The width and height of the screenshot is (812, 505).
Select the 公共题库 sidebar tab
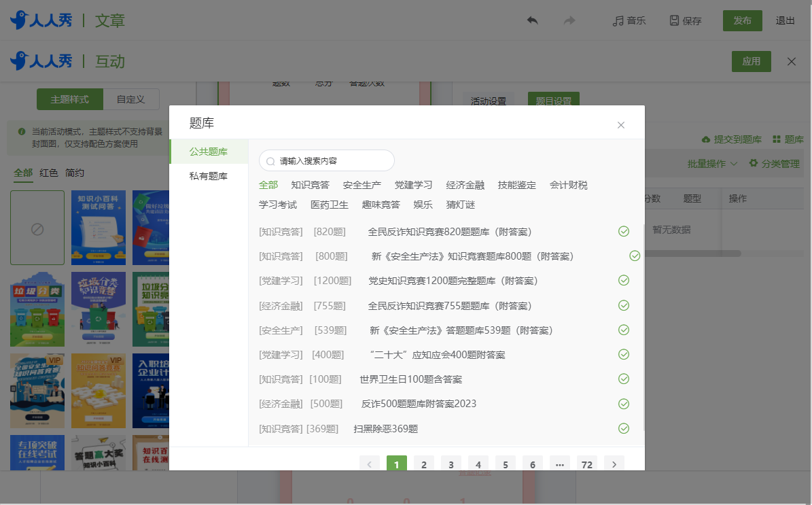click(209, 152)
